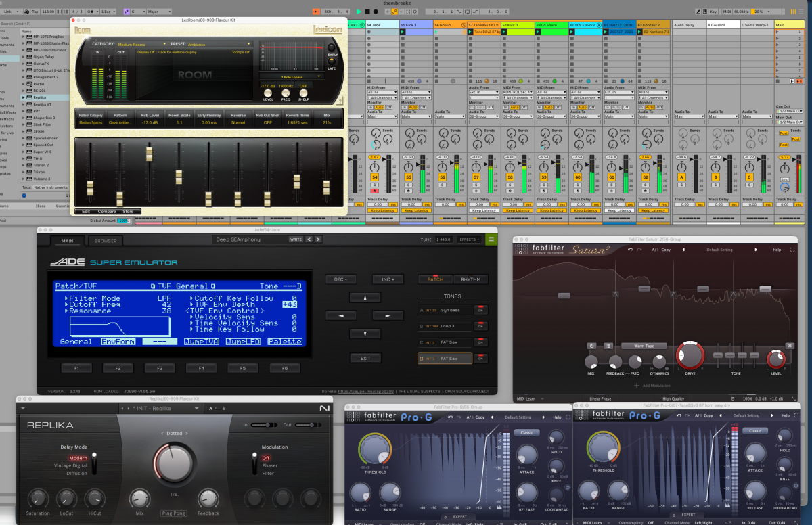812x525 pixels.
Task: Expand Pro-G 57-Tane EXPERT section
Action: pyautogui.click(x=687, y=516)
